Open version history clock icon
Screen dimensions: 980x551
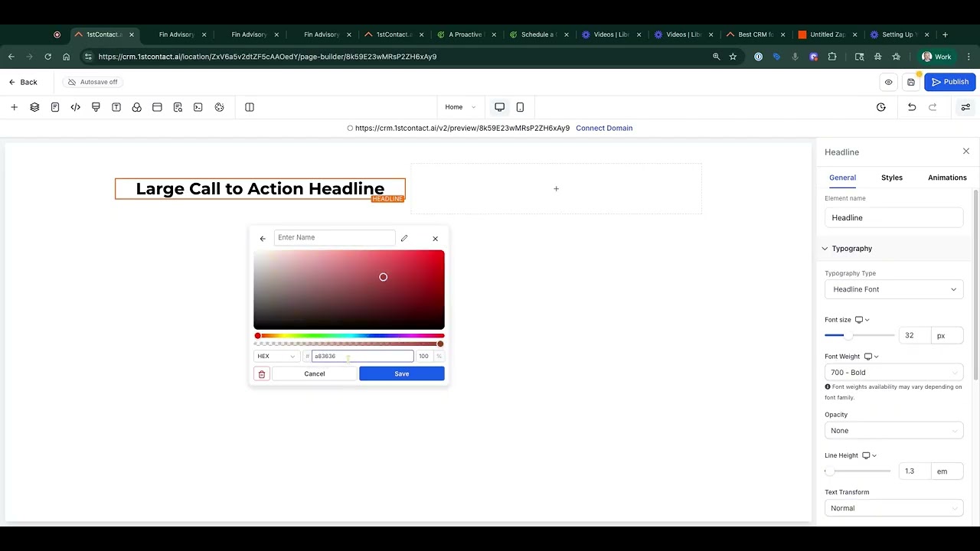coord(881,107)
